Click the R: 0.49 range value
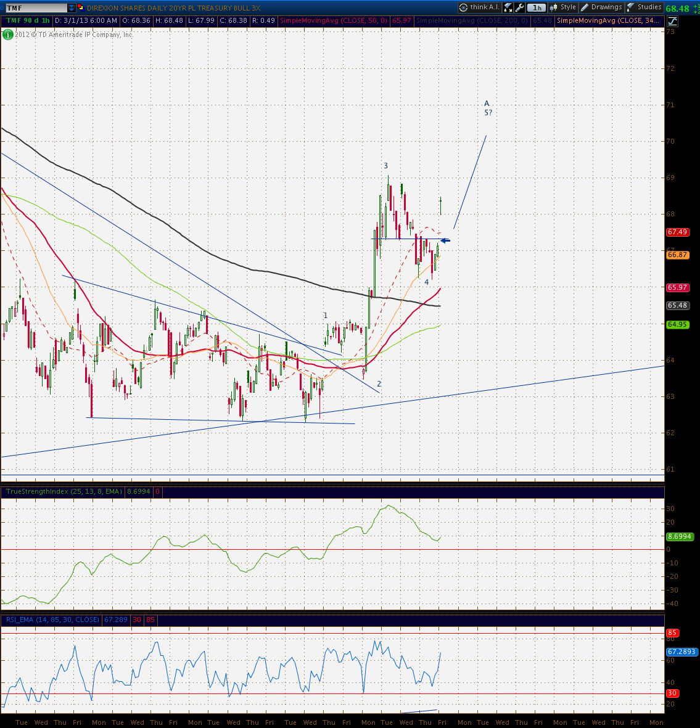The image size is (700, 728). pos(263,21)
